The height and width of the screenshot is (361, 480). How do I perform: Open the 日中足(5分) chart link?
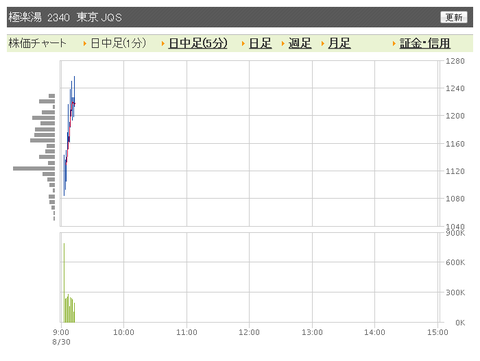tap(198, 43)
